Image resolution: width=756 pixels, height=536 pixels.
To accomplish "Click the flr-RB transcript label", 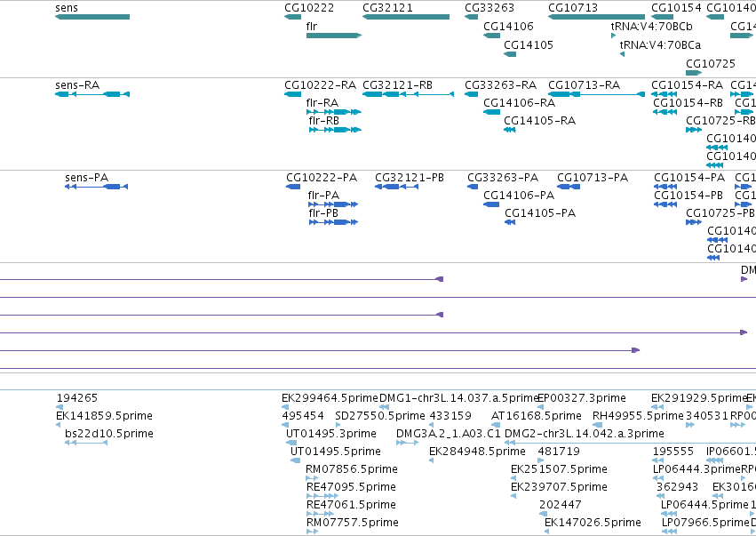I will click(x=324, y=121).
